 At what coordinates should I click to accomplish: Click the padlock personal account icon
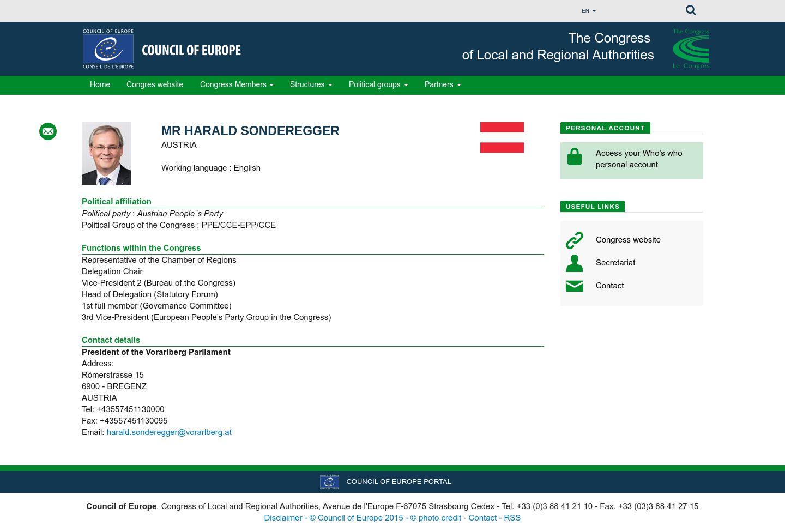click(x=575, y=156)
